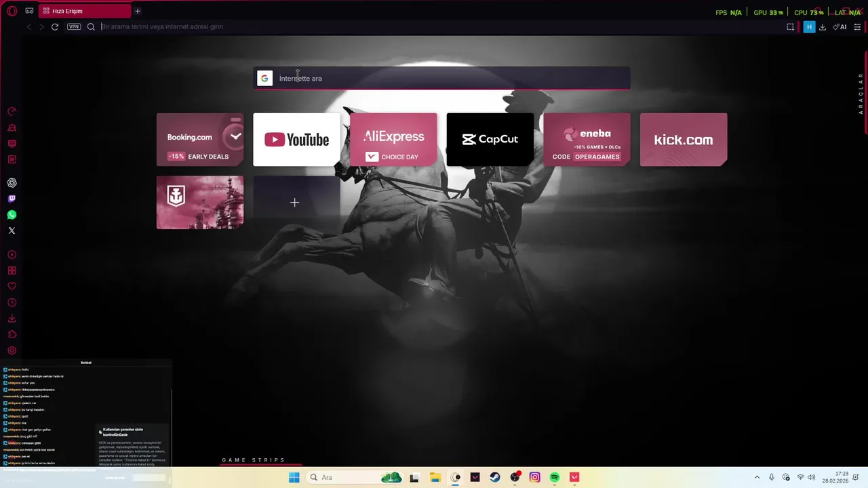Add a new speed dial site
868x488 pixels.
click(x=296, y=203)
